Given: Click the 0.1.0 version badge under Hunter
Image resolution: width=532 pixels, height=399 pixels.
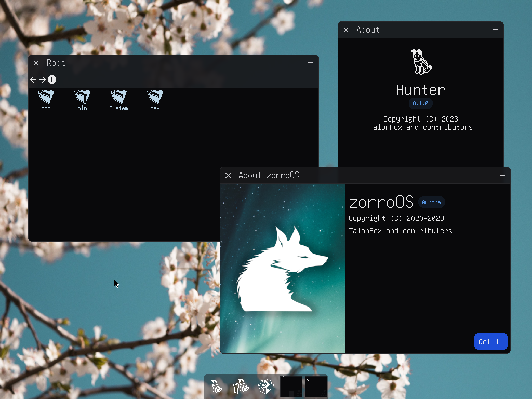Looking at the screenshot, I should click(420, 103).
